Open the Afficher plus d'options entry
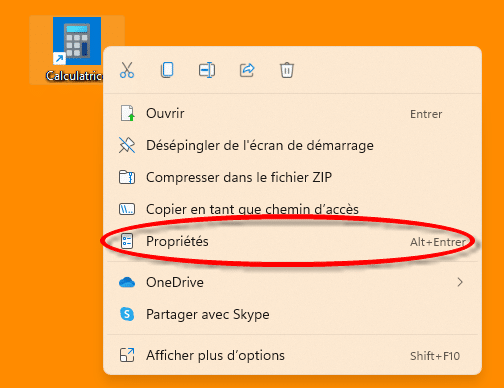Image resolution: width=504 pixels, height=388 pixels. point(292,355)
